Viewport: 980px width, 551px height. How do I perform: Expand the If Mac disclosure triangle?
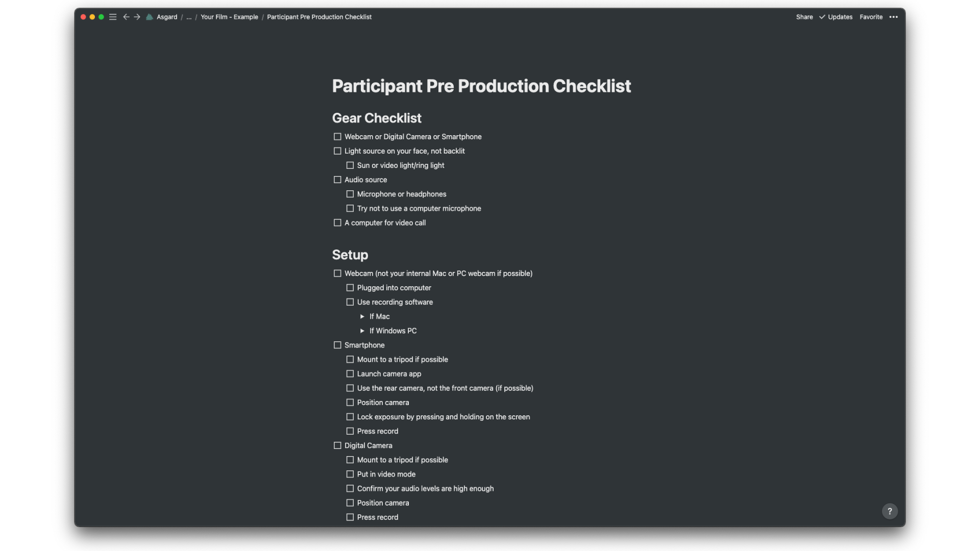pos(362,316)
